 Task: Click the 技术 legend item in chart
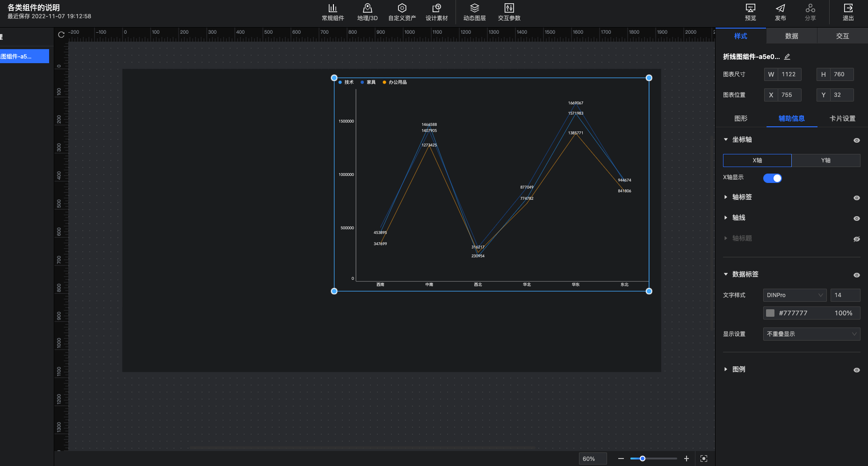[346, 82]
